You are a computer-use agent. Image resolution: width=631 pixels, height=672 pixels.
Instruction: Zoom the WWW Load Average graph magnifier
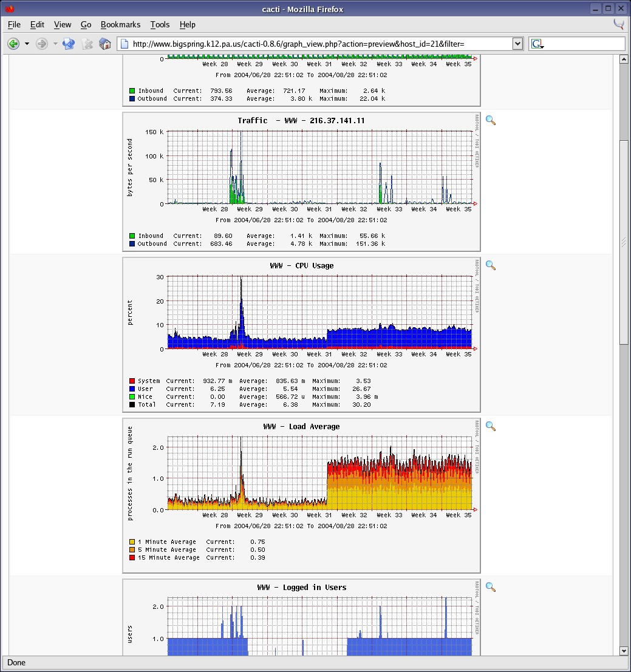[x=491, y=426]
